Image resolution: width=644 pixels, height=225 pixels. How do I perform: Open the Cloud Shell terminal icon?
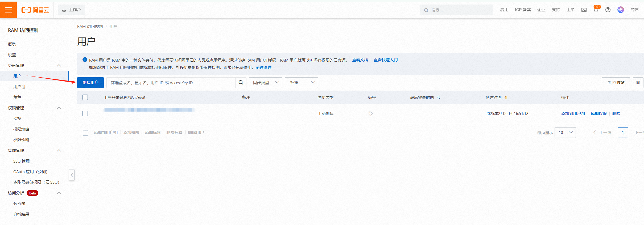584,10
